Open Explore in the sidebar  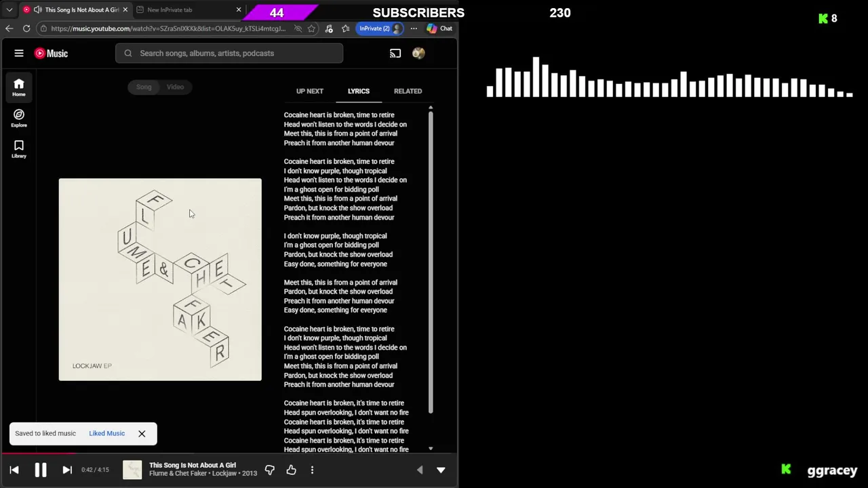19,118
